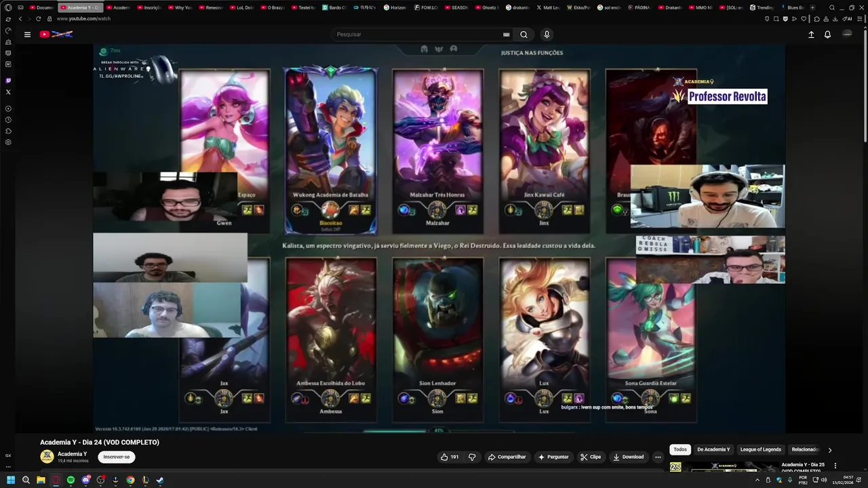Screen dimensions: 868x488
Task: Open the on-screen keyboard icon in search
Action: pos(506,35)
